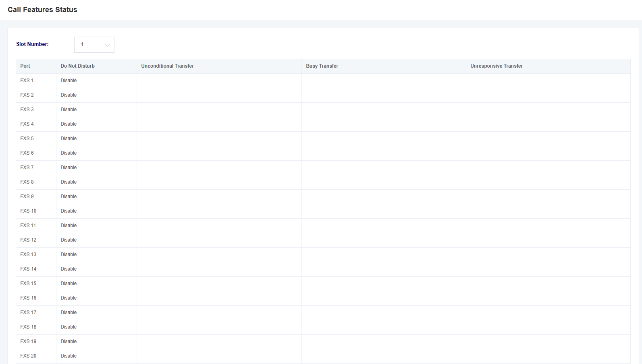Select the FXS 20 port cell

click(36, 356)
